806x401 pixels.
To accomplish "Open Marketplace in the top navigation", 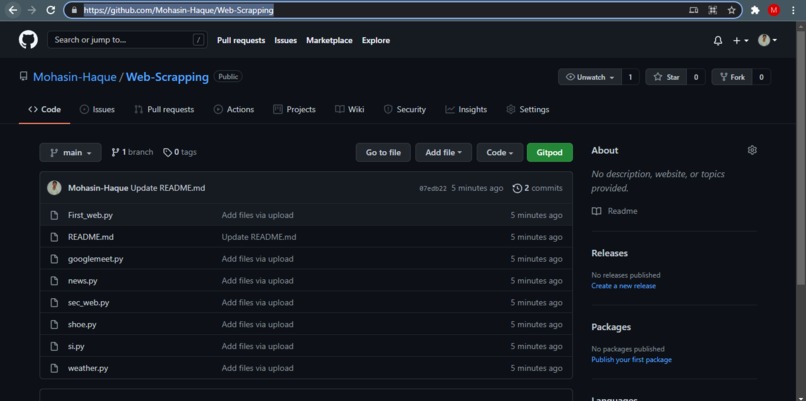I will coord(329,40).
